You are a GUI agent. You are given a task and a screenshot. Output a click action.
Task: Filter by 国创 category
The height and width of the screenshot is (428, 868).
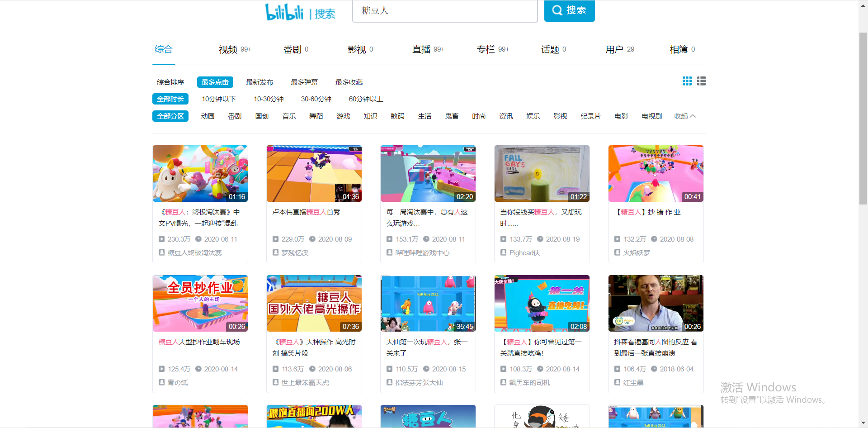tap(262, 116)
